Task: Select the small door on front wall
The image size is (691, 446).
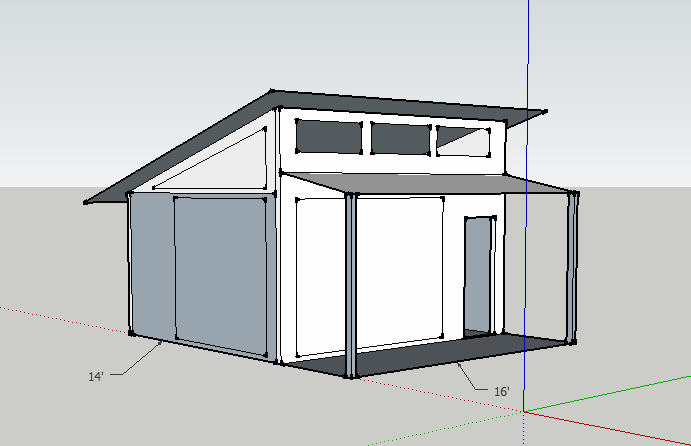Action: 478,275
